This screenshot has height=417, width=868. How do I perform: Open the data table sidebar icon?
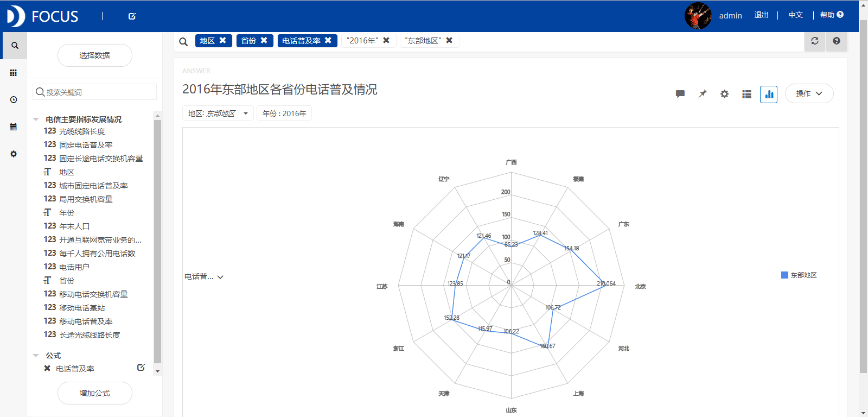[x=14, y=127]
